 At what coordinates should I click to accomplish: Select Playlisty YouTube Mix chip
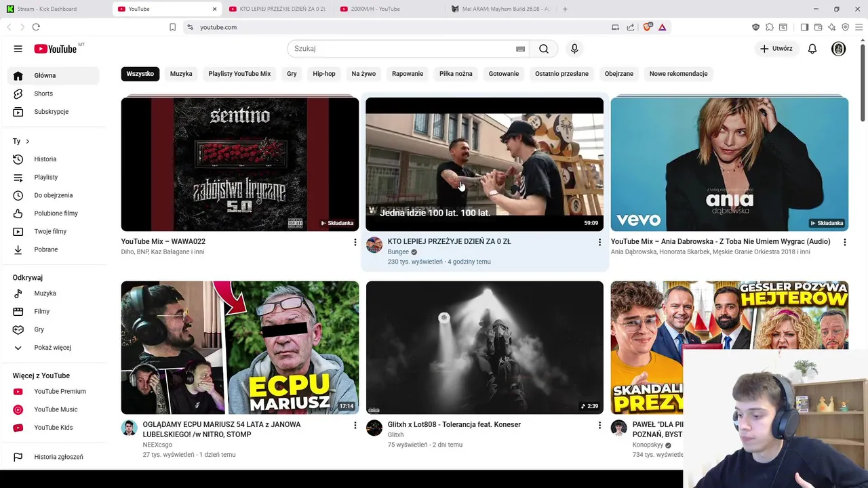click(239, 74)
